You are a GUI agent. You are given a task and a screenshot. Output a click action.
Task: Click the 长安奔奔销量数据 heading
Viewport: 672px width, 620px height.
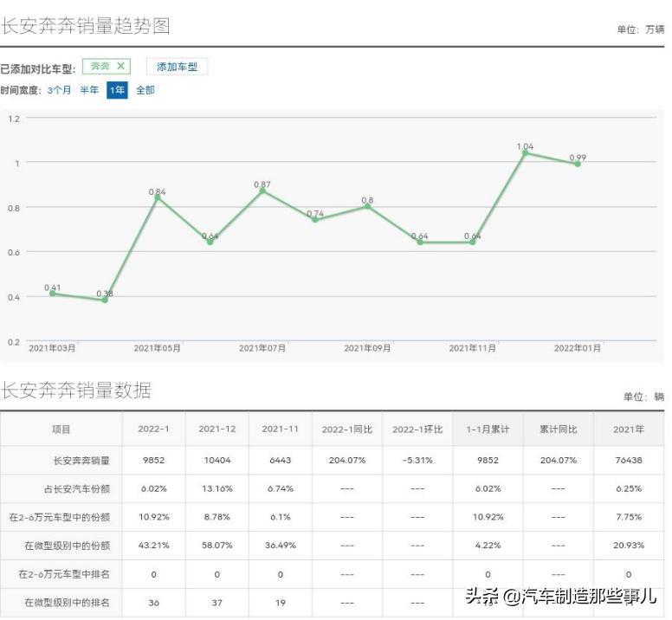click(x=76, y=391)
